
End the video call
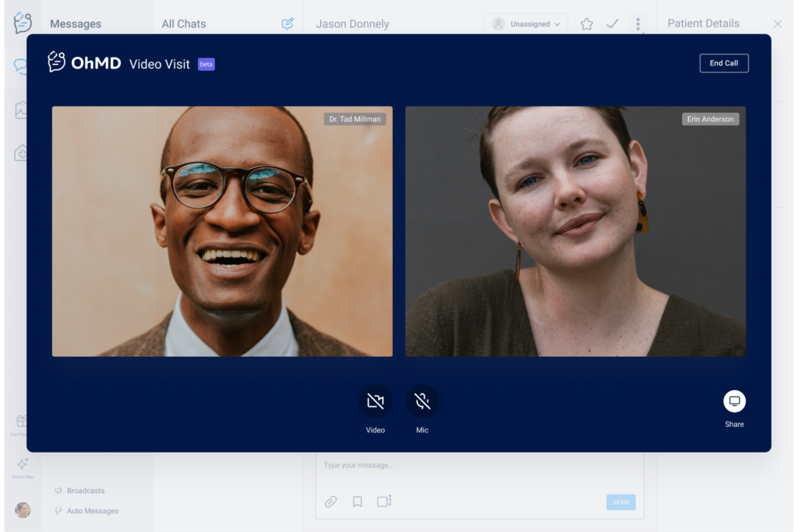[x=724, y=63]
